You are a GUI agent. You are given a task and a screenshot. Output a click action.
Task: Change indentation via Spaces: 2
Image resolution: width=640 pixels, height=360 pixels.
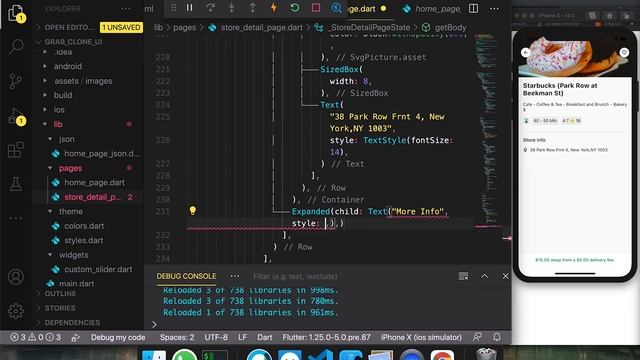click(177, 337)
